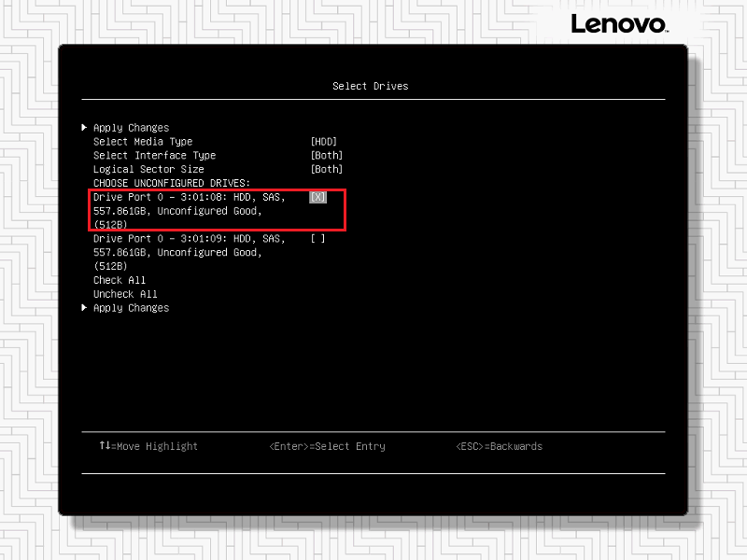The height and width of the screenshot is (560, 747).
Task: Click the Enter=Select Entry hint
Action: click(327, 446)
